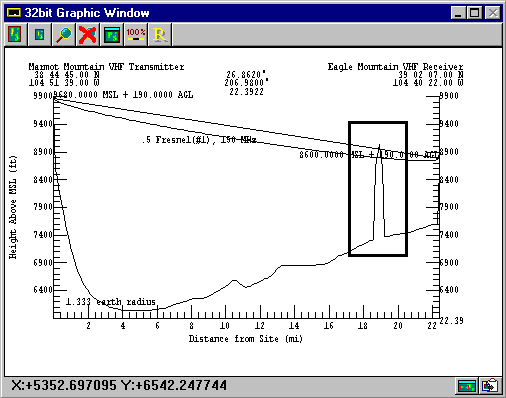Click the small map view toolbar icon
Viewport: 506px width, 398px height.
point(40,34)
